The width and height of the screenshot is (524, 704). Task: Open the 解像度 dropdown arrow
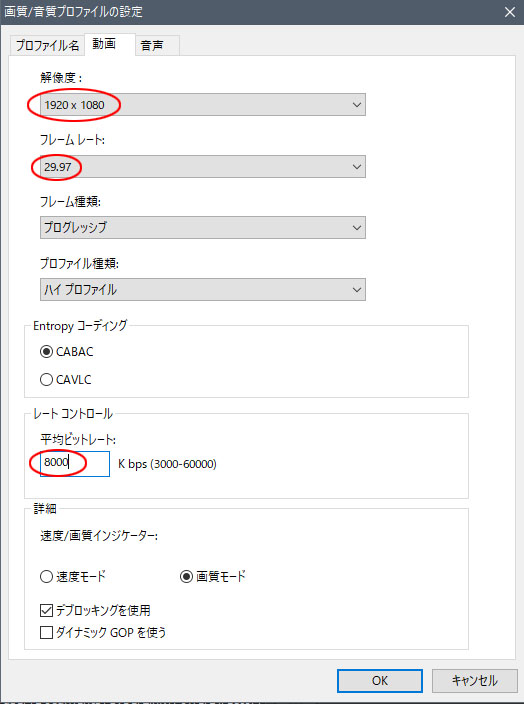pyautogui.click(x=357, y=105)
